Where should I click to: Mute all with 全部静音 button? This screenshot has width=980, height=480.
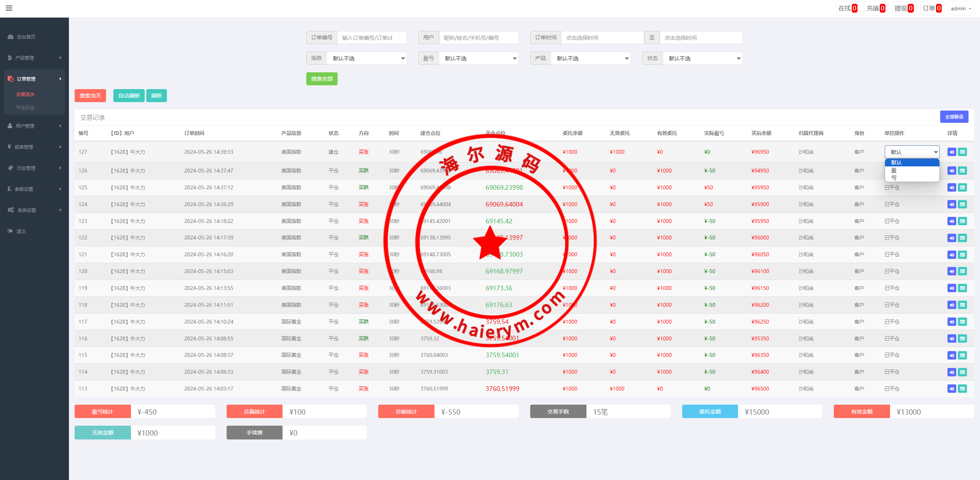[x=954, y=117]
